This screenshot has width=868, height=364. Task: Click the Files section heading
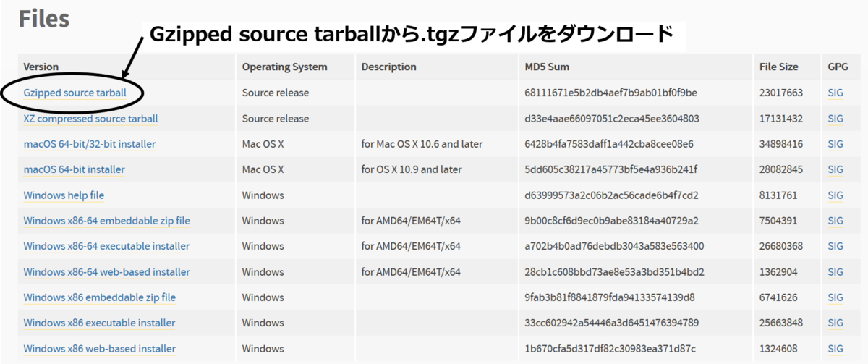(43, 20)
